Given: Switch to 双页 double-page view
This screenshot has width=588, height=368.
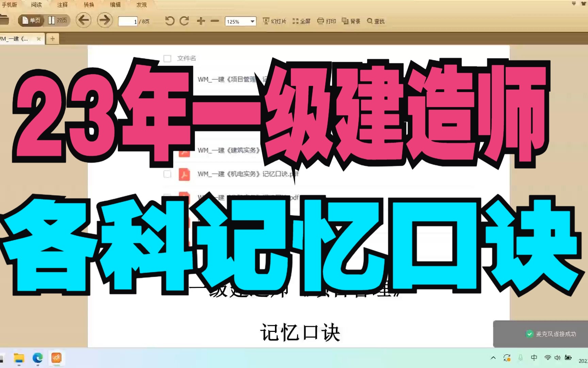Looking at the screenshot, I should 58,21.
